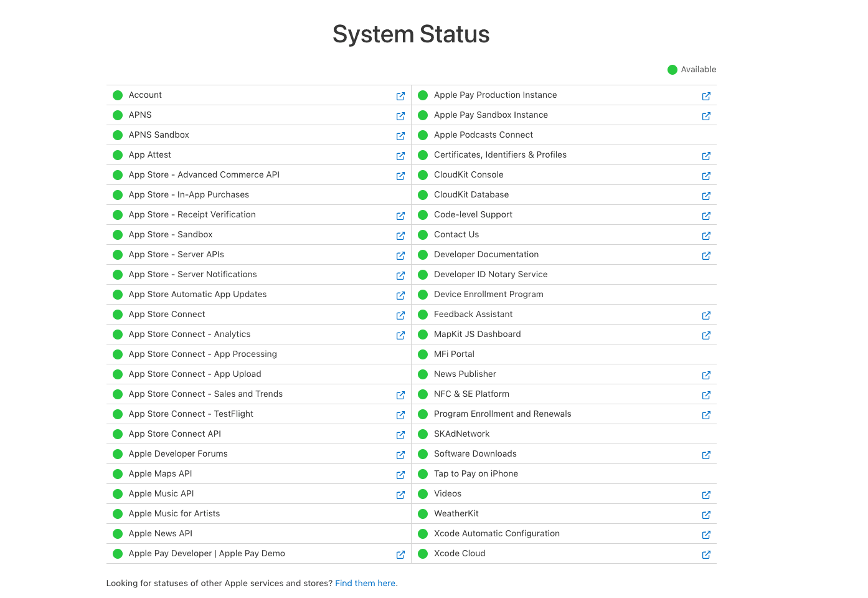Click App Store Connect - App Processing text

click(203, 354)
